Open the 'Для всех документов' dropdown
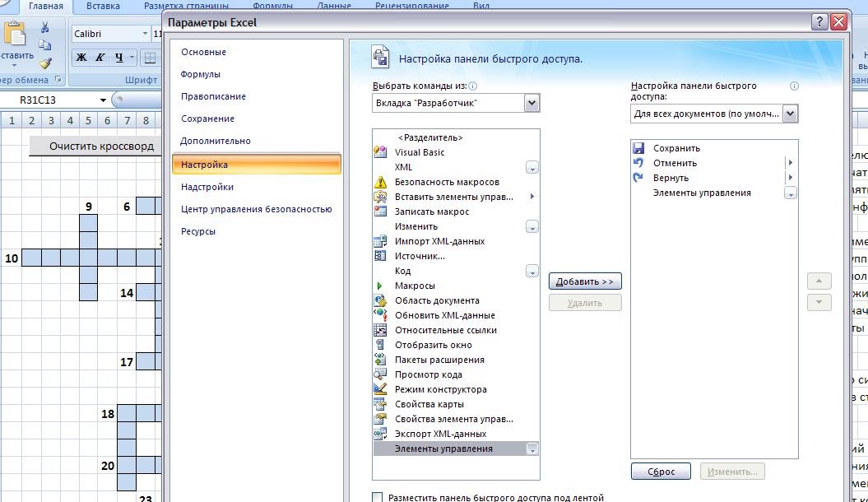This screenshot has width=868, height=502. (790, 114)
